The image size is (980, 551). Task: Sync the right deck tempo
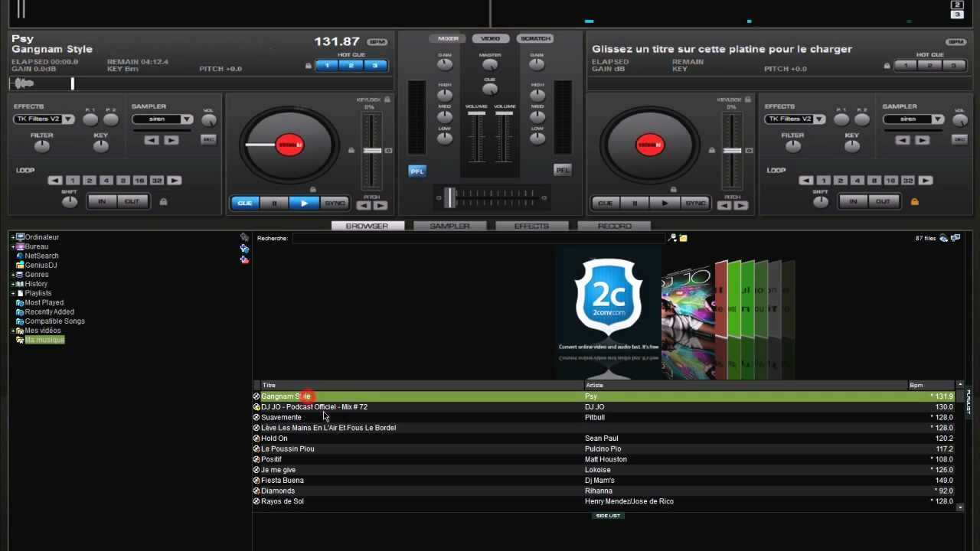[694, 203]
